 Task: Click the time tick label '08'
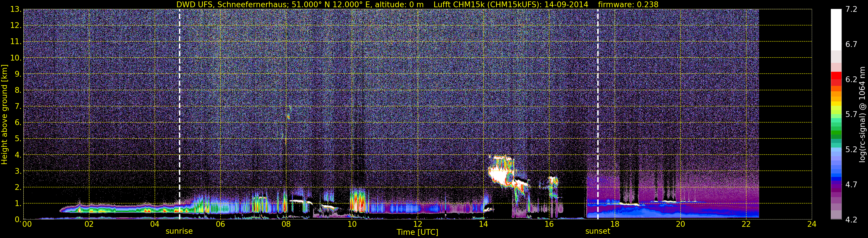286,224
